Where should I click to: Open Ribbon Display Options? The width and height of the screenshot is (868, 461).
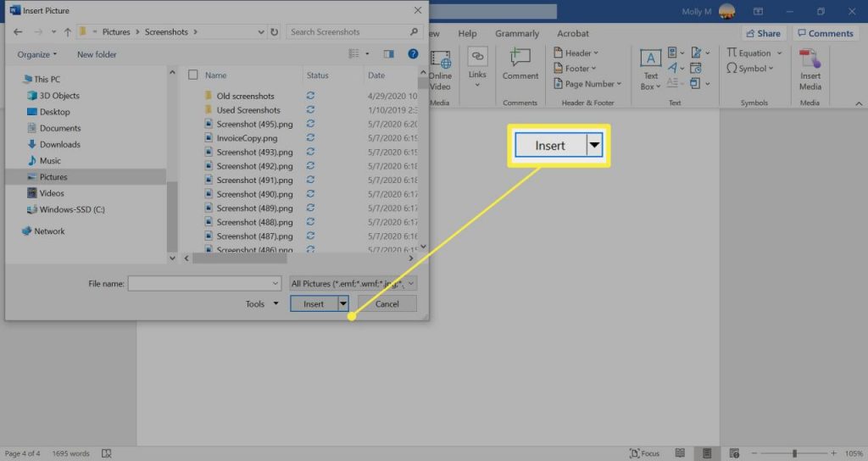(x=758, y=11)
